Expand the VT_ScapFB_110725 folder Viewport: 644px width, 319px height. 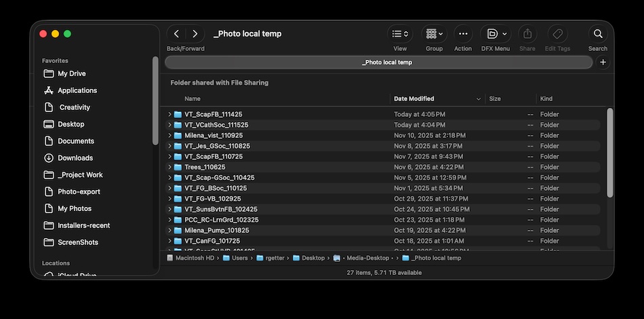[x=169, y=157]
